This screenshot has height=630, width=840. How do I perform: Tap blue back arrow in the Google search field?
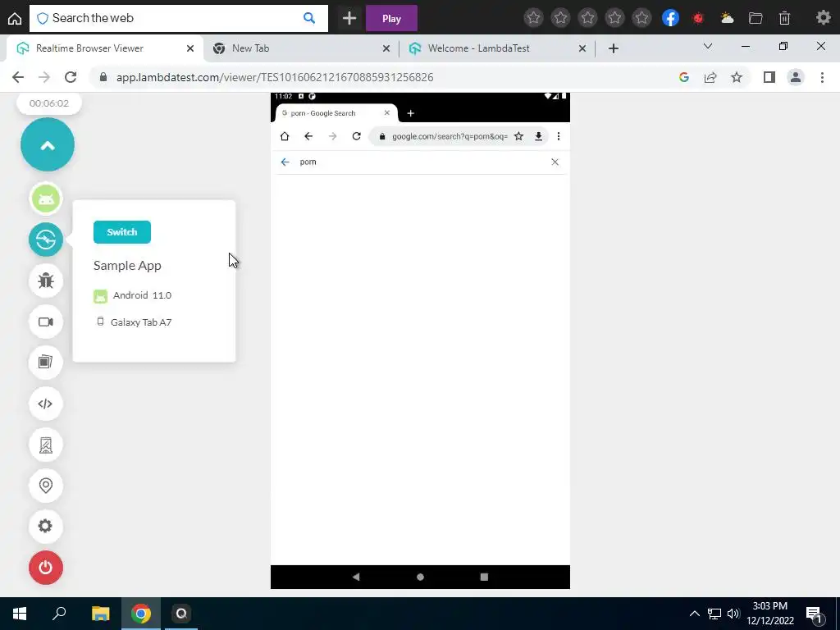click(x=285, y=162)
